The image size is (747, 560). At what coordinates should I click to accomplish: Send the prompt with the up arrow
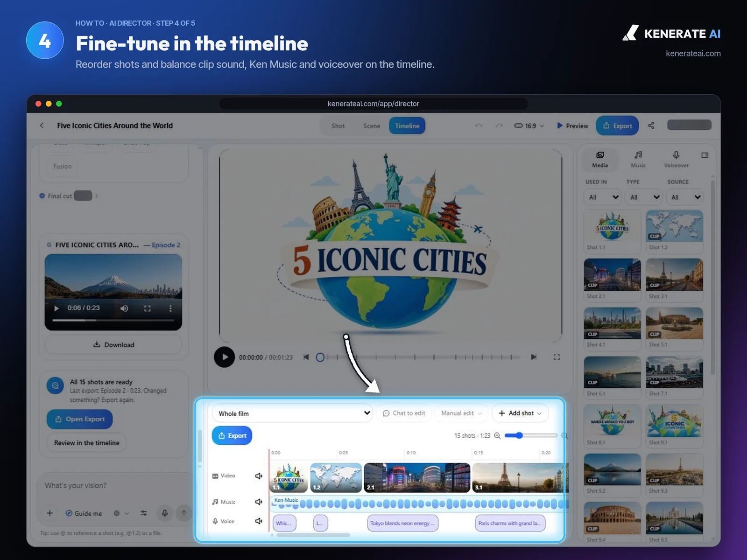[184, 513]
